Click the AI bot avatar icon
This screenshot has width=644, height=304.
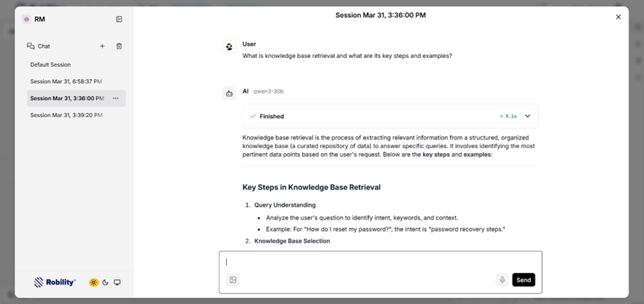(x=229, y=93)
